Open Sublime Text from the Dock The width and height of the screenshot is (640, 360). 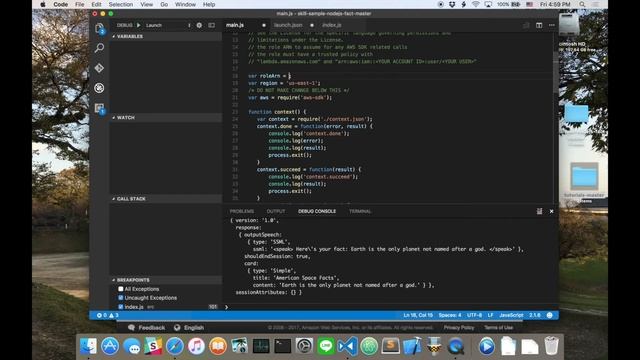click(x=391, y=347)
